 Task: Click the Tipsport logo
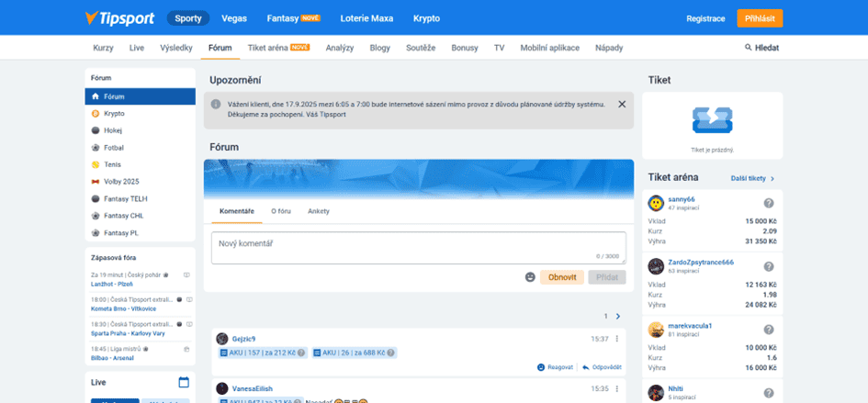coord(119,17)
